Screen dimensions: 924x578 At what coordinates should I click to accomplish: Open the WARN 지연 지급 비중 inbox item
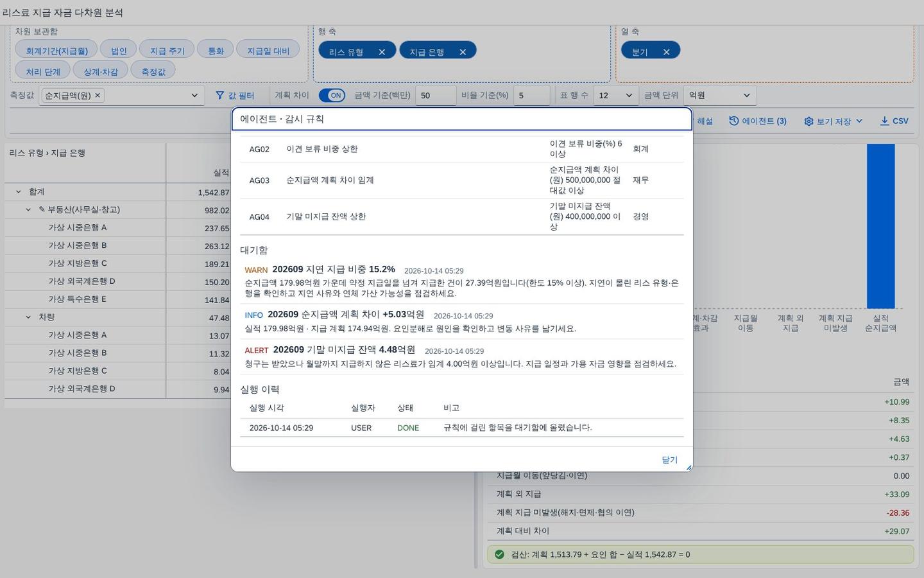click(461, 281)
